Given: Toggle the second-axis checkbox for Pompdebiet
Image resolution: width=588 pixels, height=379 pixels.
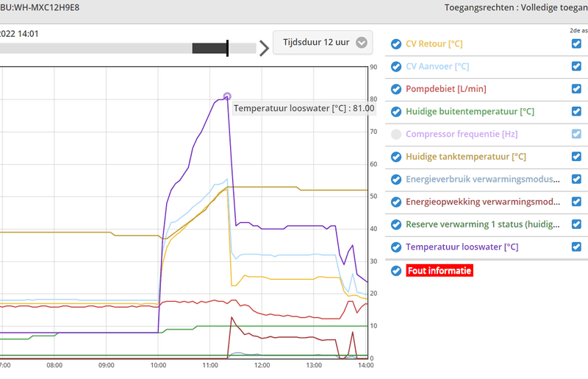Looking at the screenshot, I should click(x=576, y=89).
